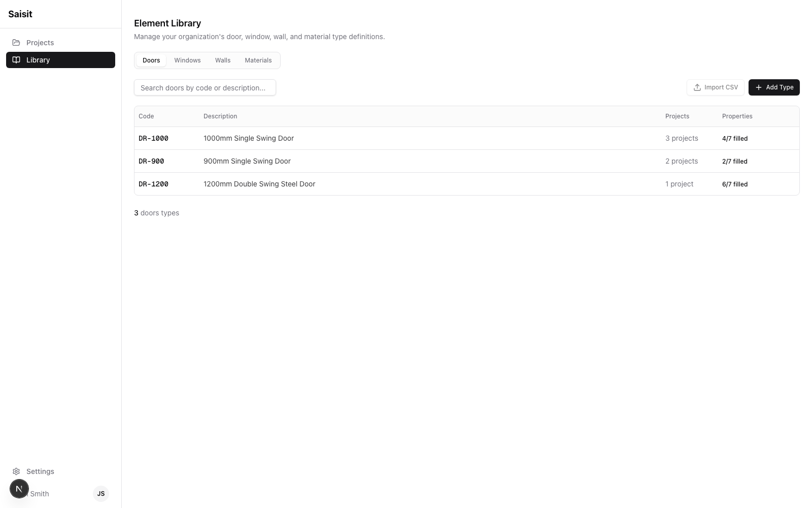This screenshot has height=508, width=812.
Task: Click the Properties column header
Action: click(x=737, y=116)
